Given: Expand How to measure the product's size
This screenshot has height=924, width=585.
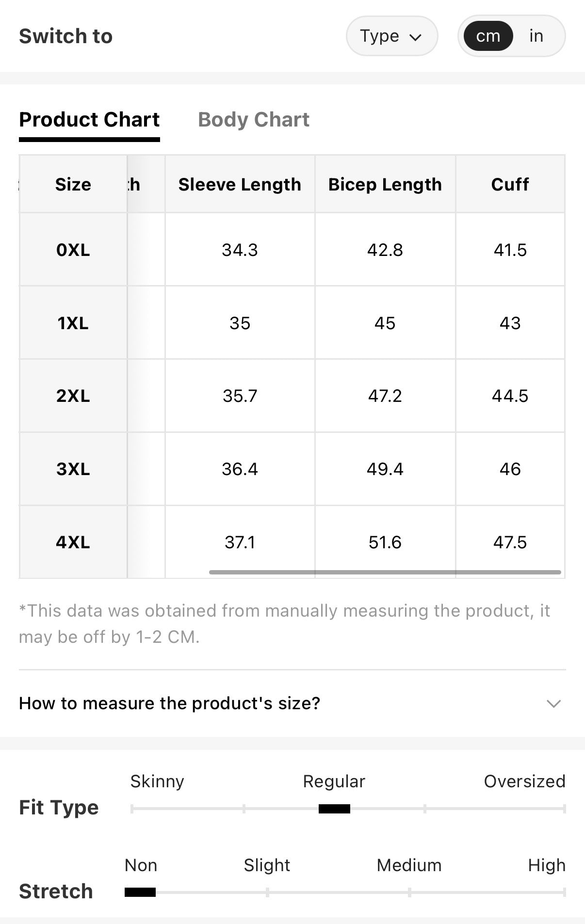Looking at the screenshot, I should click(x=292, y=703).
